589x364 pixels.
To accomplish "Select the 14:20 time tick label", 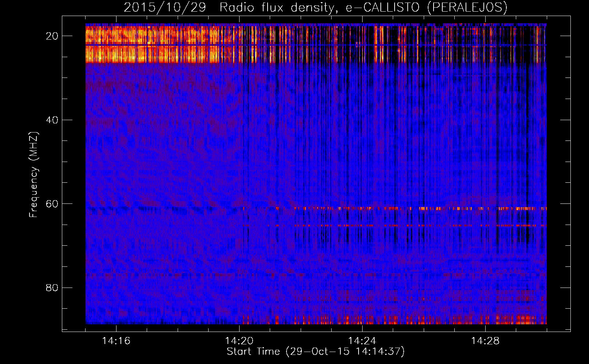I will coord(239,341).
